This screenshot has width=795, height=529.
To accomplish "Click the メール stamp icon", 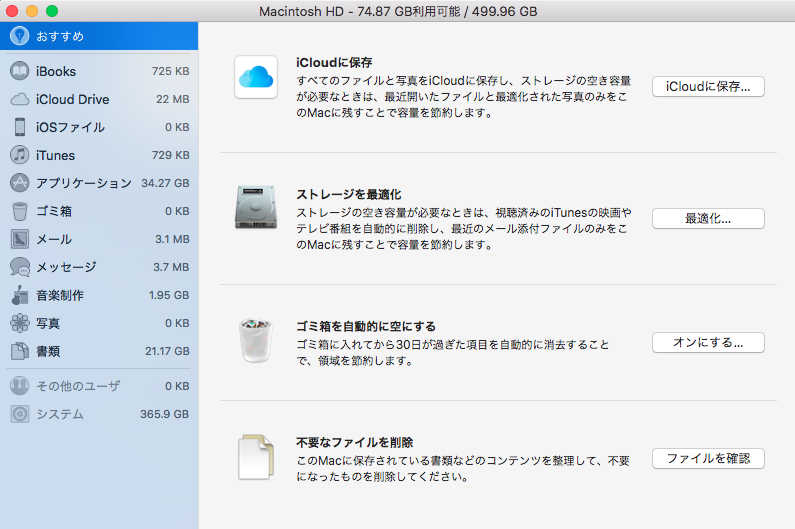I will click(20, 239).
